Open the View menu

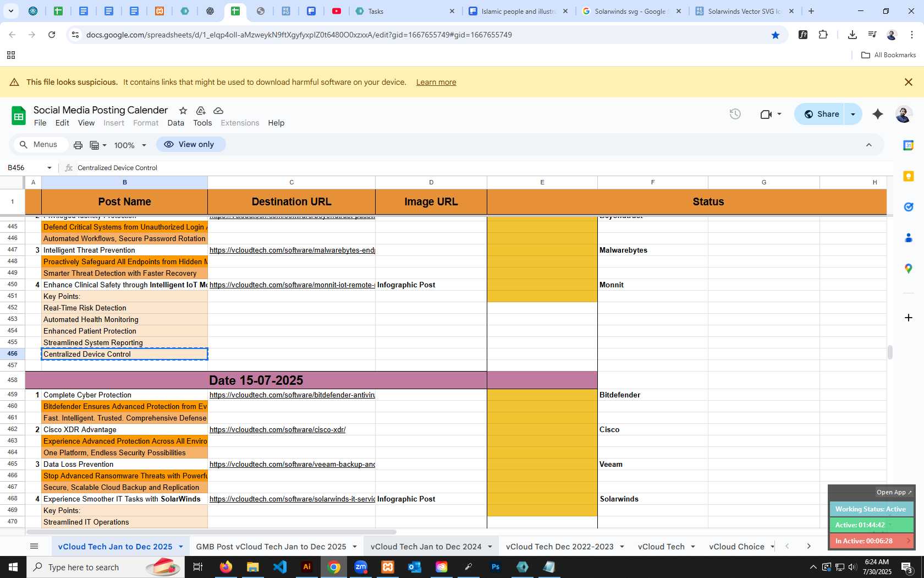(x=86, y=123)
